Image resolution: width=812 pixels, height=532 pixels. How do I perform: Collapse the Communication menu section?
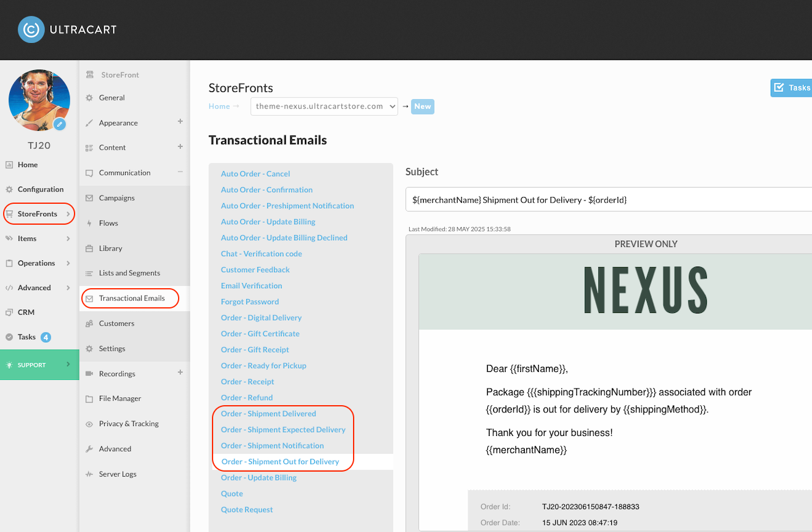[x=181, y=172]
